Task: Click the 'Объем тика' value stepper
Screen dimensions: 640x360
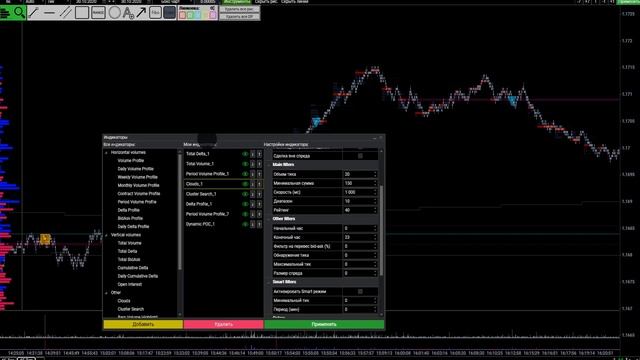Action: point(375,174)
